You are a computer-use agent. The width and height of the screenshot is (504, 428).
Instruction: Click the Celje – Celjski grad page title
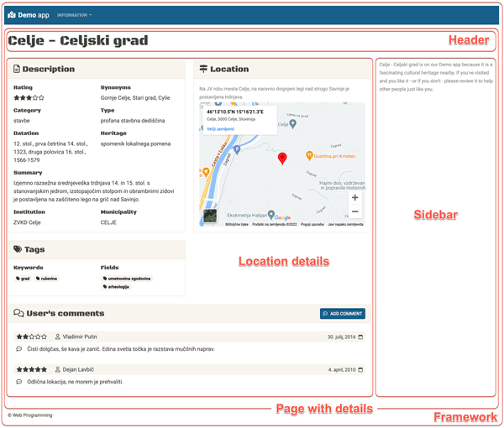[x=78, y=41]
